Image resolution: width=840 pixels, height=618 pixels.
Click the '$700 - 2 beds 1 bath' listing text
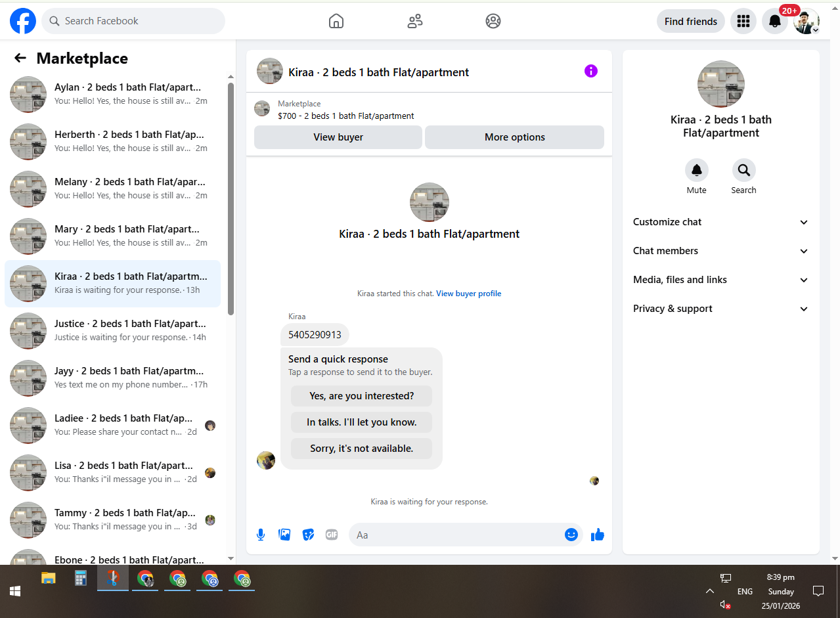tap(346, 116)
